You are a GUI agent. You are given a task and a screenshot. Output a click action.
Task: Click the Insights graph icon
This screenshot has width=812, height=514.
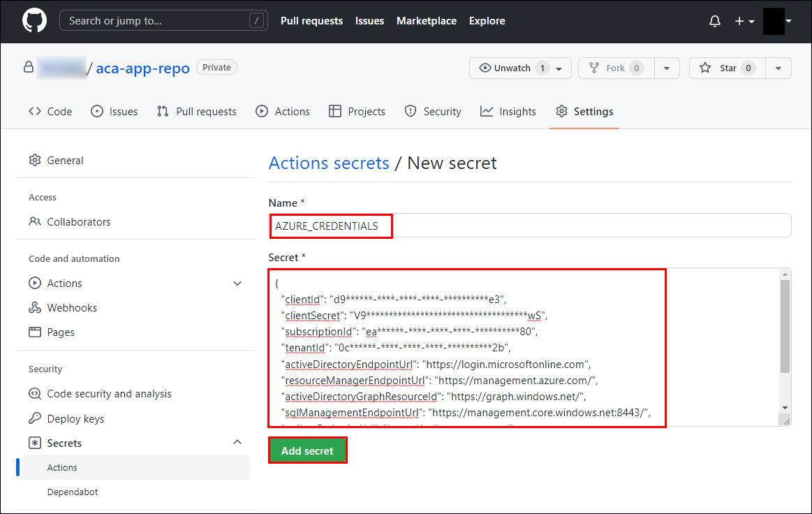coord(486,112)
